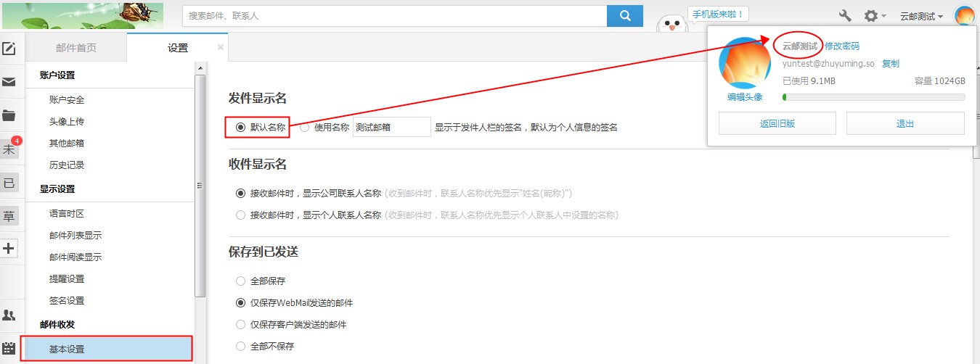Click the 退出 logout button
Screen dimensions: 980x364
(x=905, y=123)
